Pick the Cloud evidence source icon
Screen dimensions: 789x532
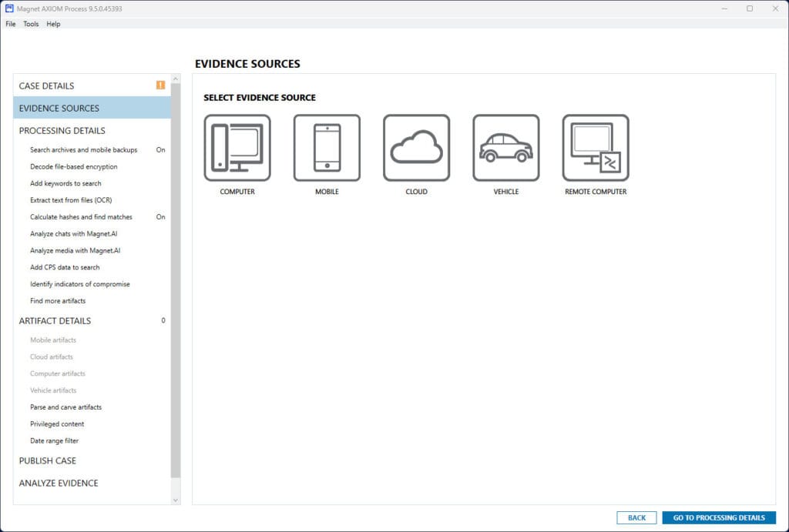416,148
